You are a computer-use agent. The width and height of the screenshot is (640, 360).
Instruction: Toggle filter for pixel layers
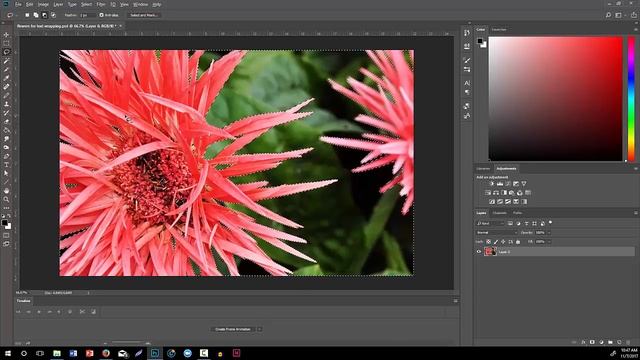[x=510, y=223]
